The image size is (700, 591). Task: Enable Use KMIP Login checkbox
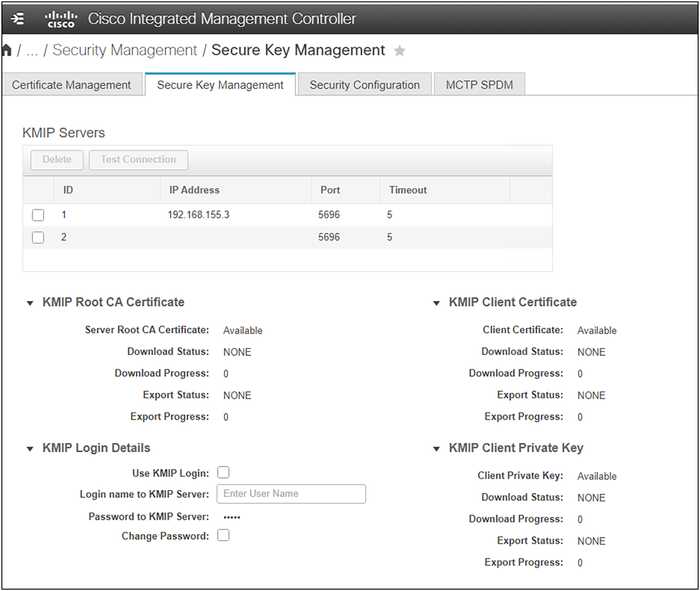pos(224,472)
